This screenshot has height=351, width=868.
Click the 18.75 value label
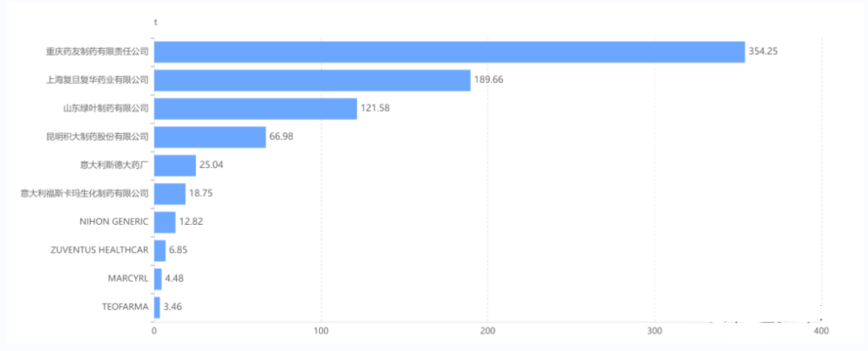pyautogui.click(x=201, y=194)
